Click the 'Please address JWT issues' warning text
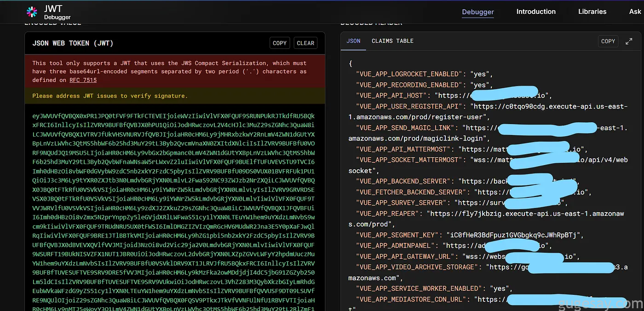This screenshot has width=644, height=311. [110, 96]
